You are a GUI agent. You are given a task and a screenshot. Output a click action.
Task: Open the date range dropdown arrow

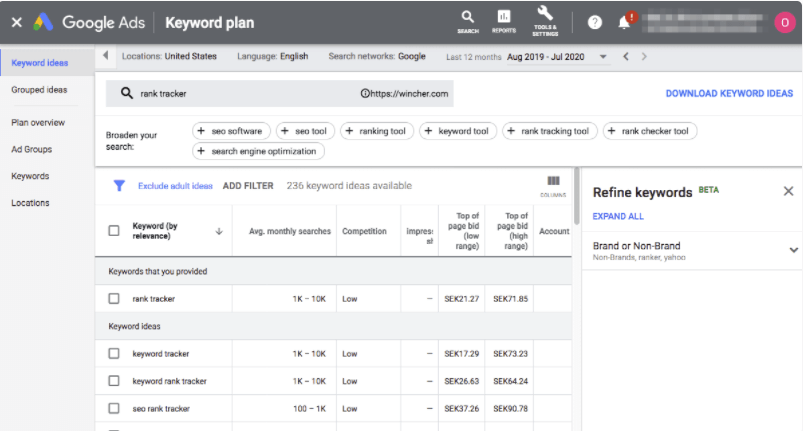click(x=603, y=57)
